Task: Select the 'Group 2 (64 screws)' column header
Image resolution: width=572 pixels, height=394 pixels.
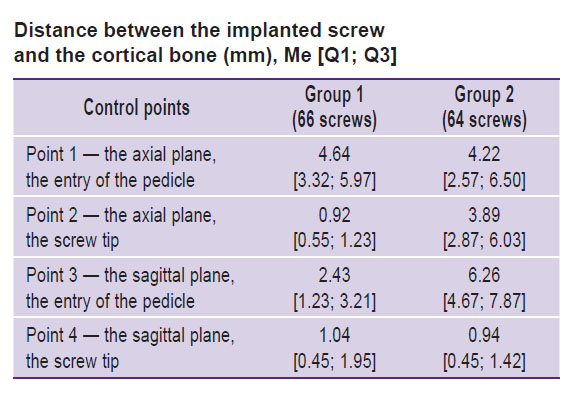Action: (484, 107)
